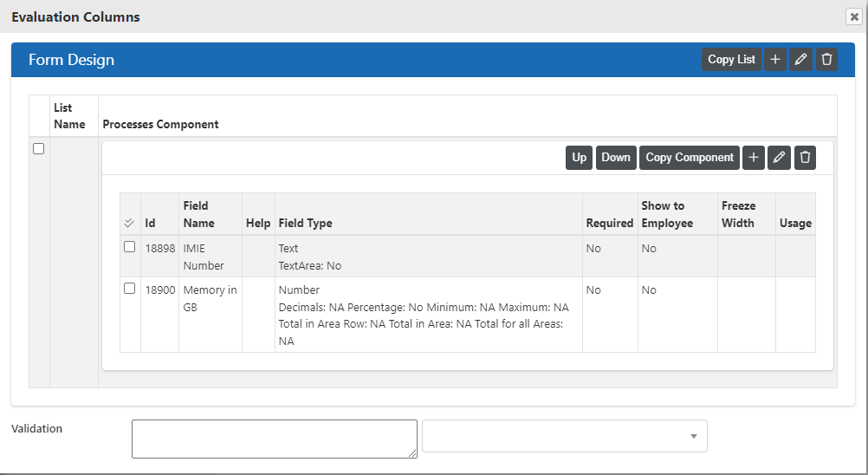868x475 pixels.
Task: Close the Evaluation Columns dialog
Action: click(x=854, y=16)
